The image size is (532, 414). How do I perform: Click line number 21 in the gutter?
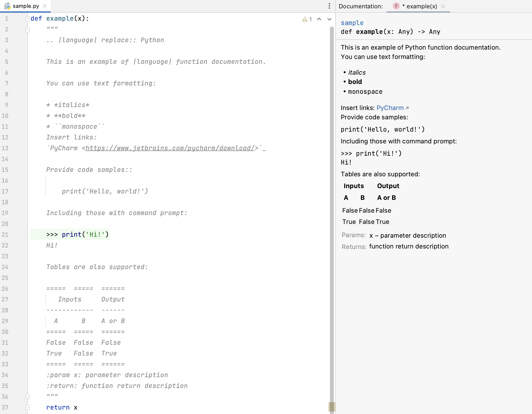pos(5,235)
